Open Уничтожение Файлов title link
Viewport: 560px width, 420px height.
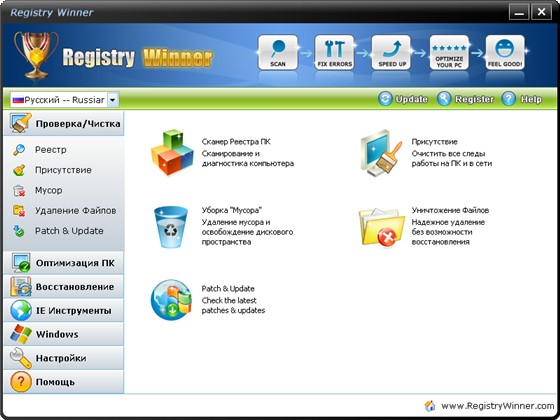pyautogui.click(x=450, y=210)
